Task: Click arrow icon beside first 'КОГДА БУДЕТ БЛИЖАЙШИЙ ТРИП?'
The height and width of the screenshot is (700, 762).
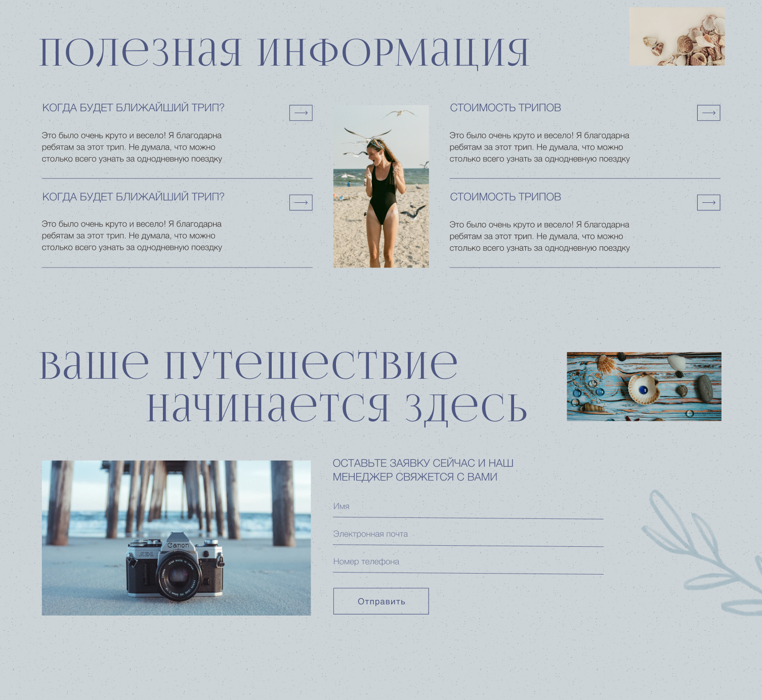Action: click(301, 113)
